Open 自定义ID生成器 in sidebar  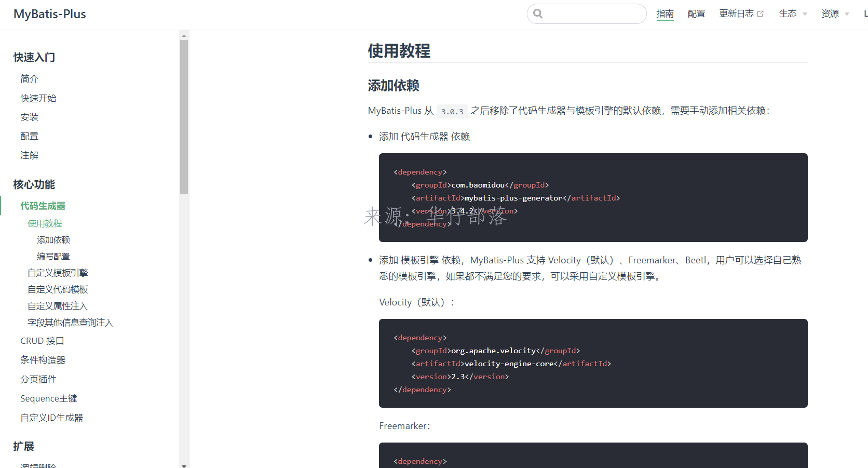(52, 418)
